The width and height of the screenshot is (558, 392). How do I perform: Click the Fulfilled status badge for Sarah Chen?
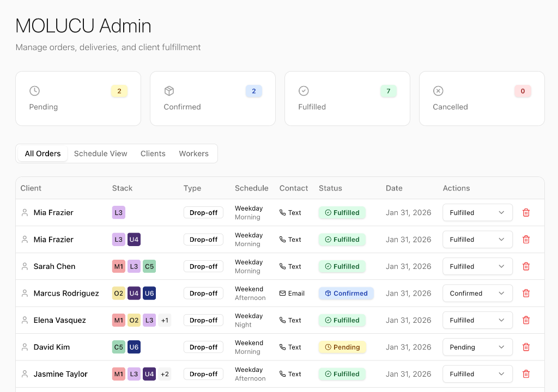pyautogui.click(x=342, y=266)
